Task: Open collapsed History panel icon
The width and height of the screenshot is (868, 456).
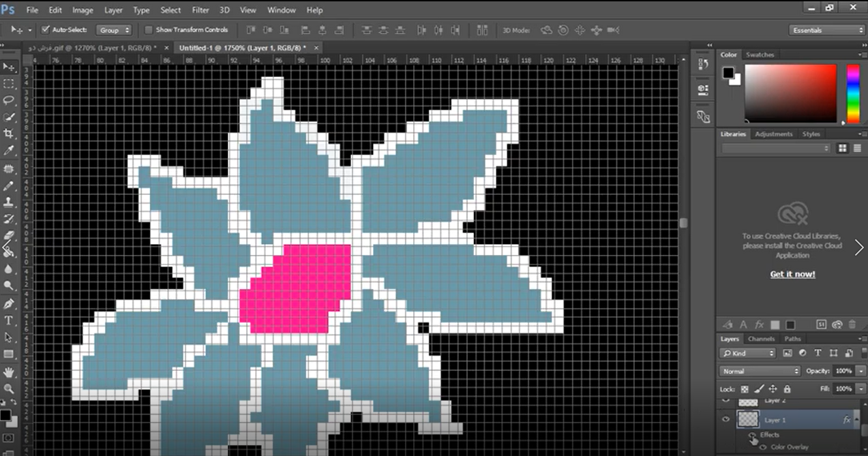Action: [x=703, y=64]
